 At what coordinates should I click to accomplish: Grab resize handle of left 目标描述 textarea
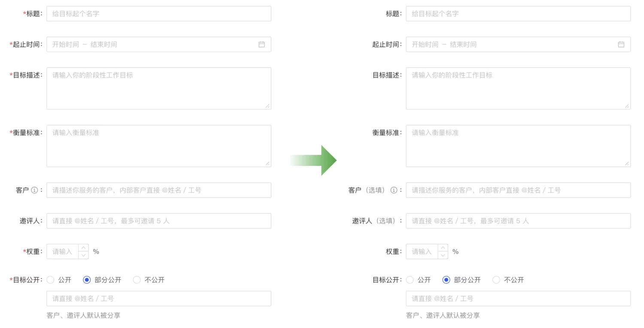coord(268,106)
